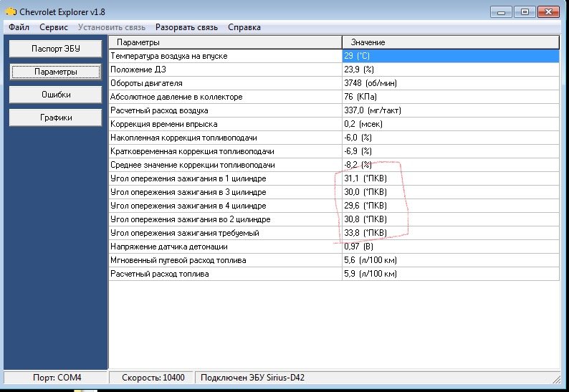Select Мгновенный путевой расход топлива row

pyautogui.click(x=334, y=260)
